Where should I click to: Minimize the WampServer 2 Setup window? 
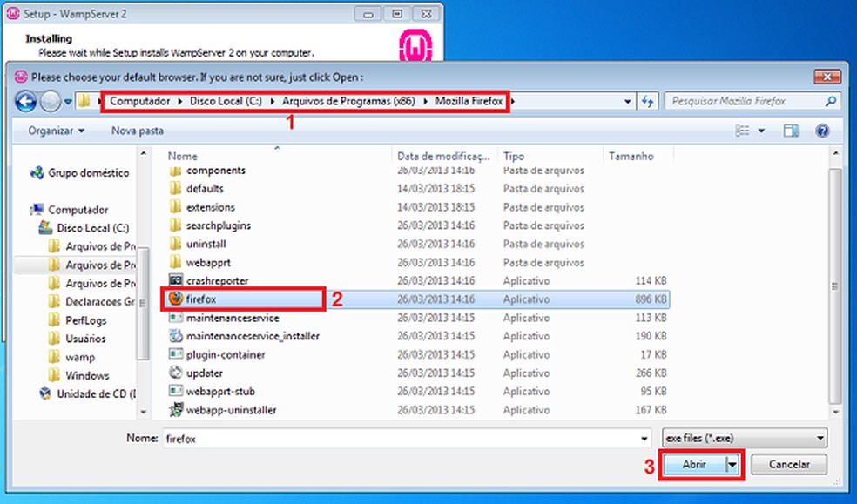pyautogui.click(x=368, y=14)
